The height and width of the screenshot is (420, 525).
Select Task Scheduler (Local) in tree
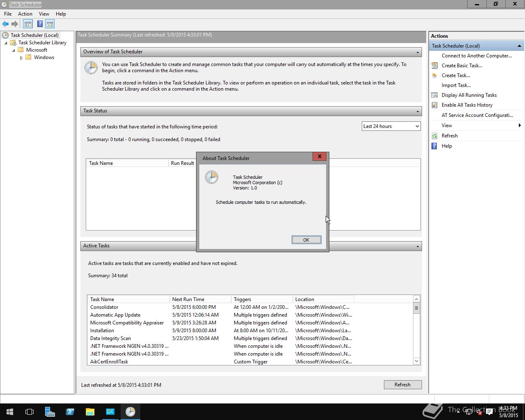click(34, 35)
